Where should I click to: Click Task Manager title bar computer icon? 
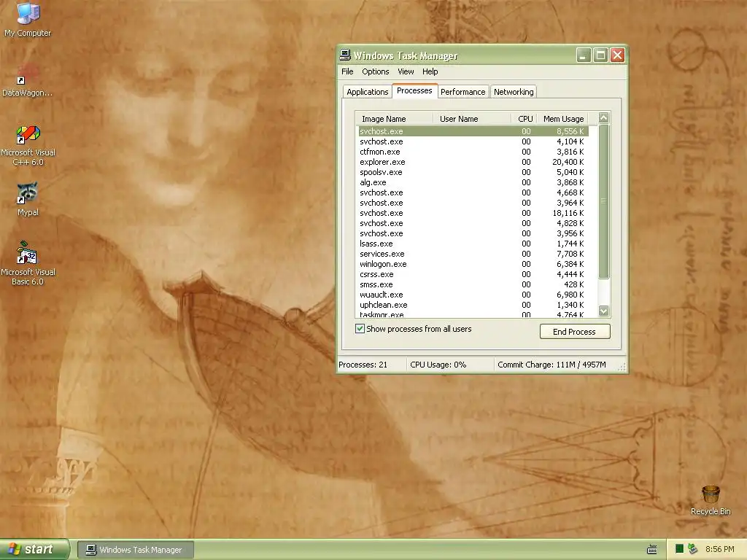pyautogui.click(x=345, y=55)
